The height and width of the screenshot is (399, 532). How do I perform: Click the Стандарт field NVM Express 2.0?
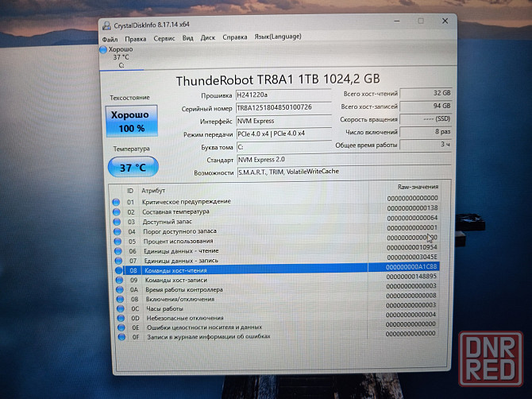tap(343, 159)
